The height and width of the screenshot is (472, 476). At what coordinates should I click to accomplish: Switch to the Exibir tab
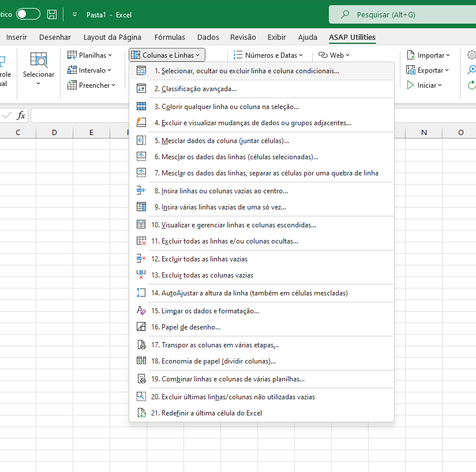click(276, 38)
